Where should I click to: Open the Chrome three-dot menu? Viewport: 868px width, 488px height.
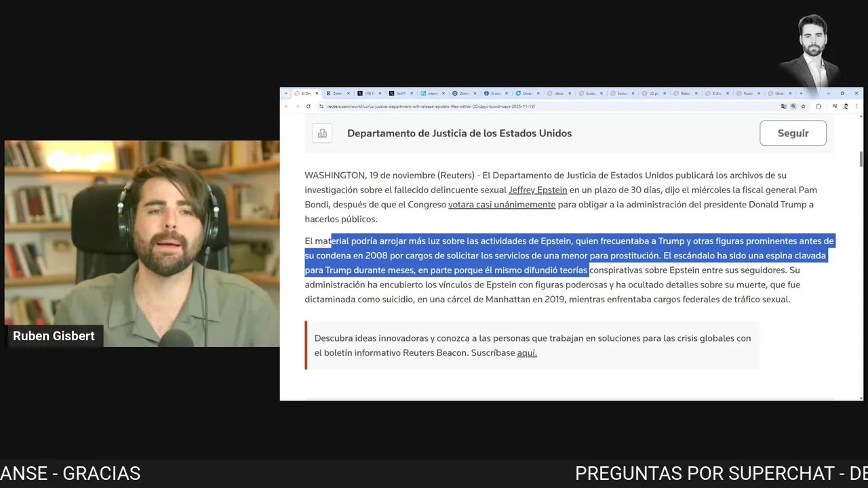click(856, 106)
